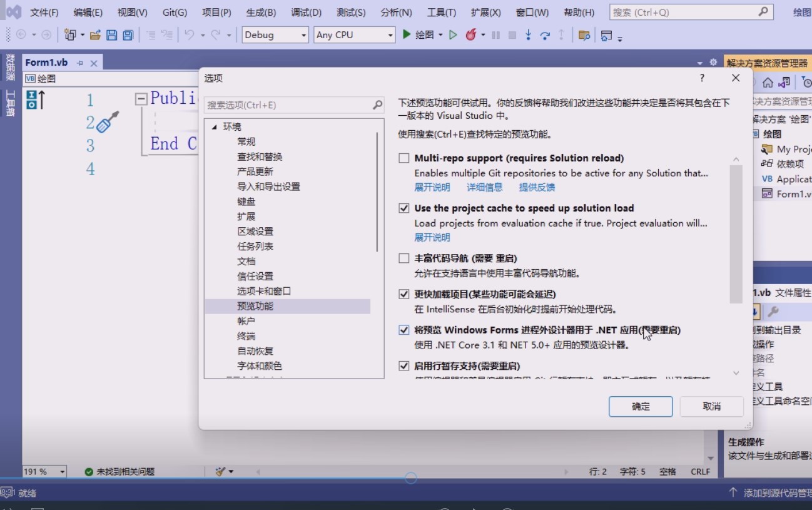Click the window layout toolbar icon

606,36
